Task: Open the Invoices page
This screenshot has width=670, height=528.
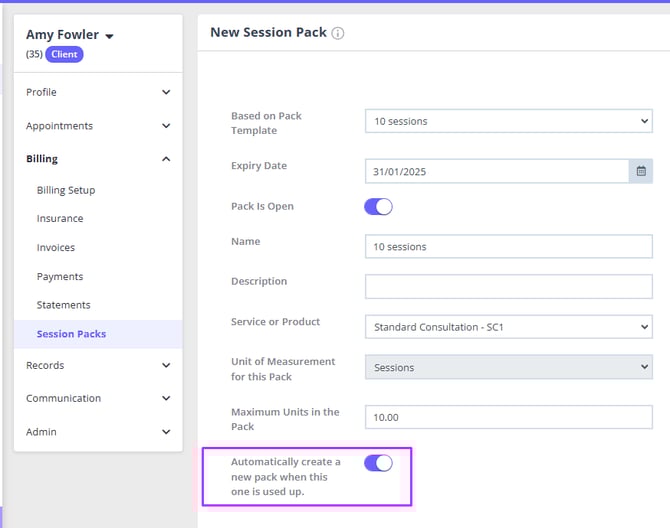Action: 56,247
